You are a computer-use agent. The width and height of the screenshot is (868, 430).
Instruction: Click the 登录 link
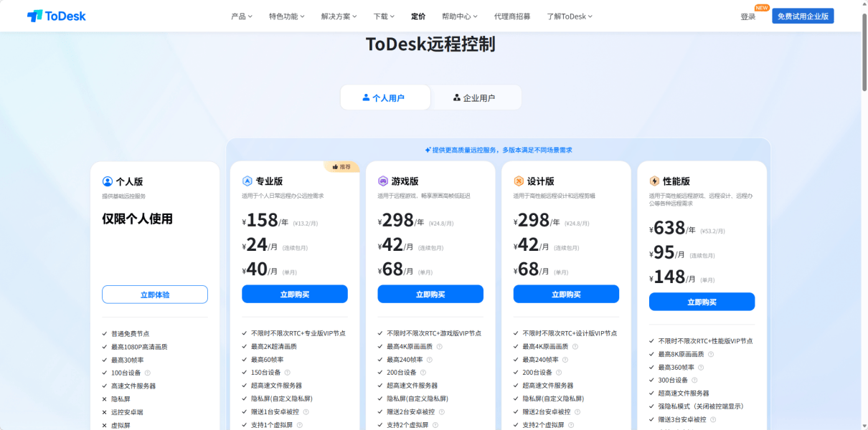[747, 16]
